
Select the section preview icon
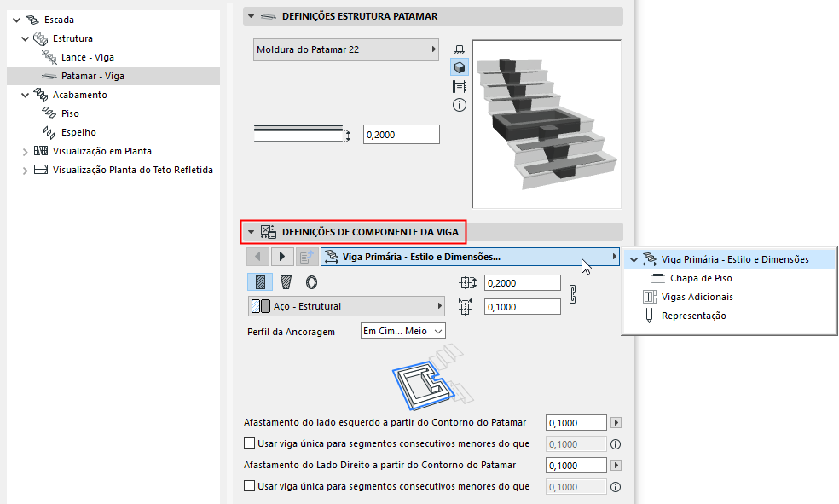coord(459,86)
